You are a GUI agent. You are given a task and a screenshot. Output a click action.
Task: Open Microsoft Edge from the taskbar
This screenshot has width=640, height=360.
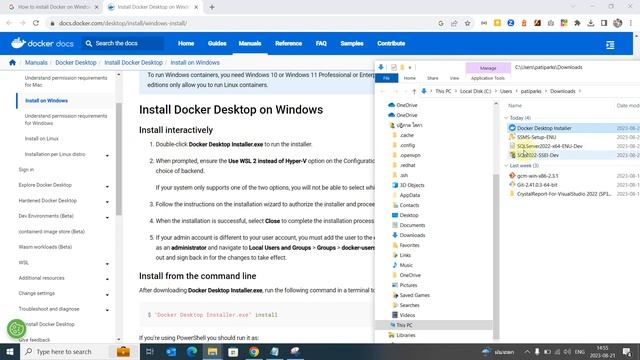pos(191,351)
